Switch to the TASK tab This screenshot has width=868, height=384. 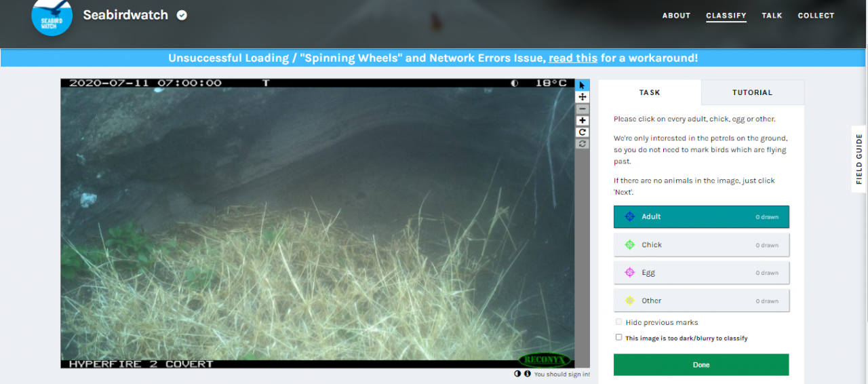[650, 92]
